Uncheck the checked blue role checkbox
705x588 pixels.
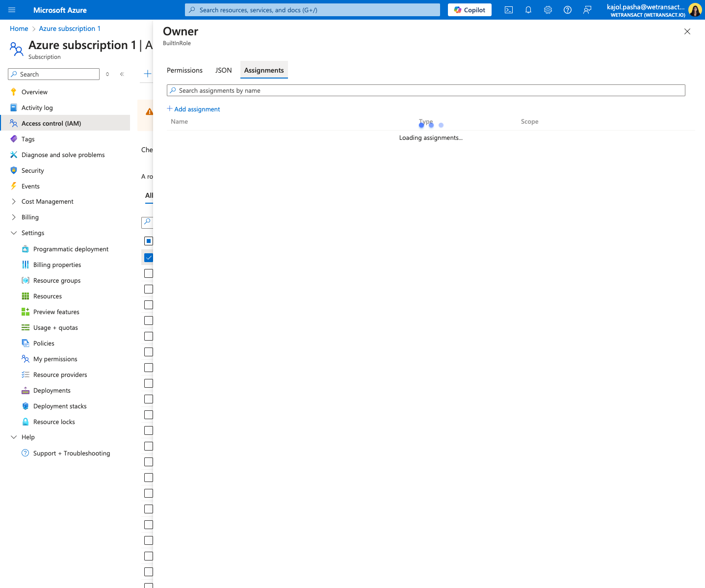point(149,258)
